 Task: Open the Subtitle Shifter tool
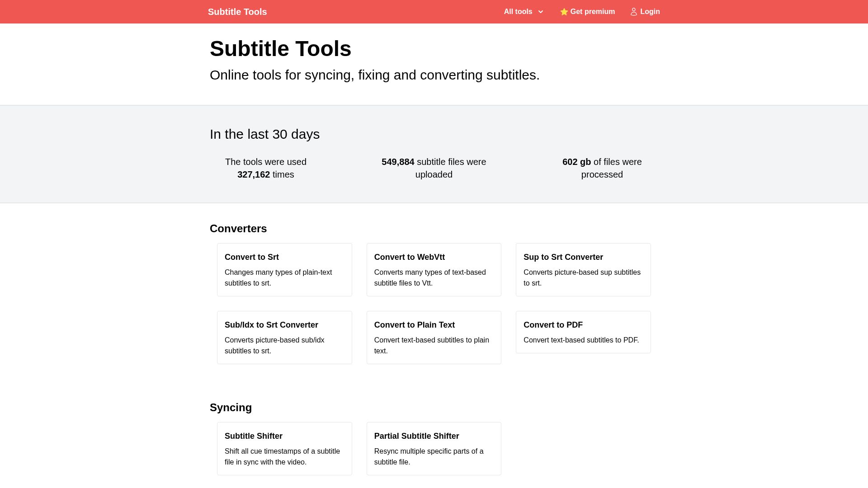coord(284,449)
